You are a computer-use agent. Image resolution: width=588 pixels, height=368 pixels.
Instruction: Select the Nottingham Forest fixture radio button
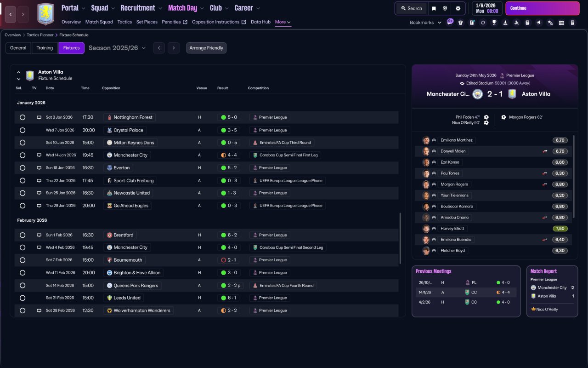pos(23,117)
